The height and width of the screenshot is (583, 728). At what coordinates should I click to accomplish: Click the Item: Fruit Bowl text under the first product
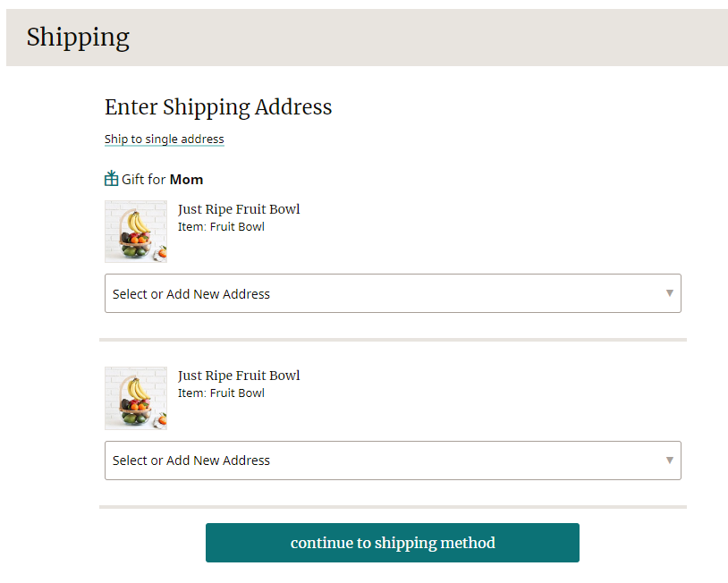click(x=221, y=226)
